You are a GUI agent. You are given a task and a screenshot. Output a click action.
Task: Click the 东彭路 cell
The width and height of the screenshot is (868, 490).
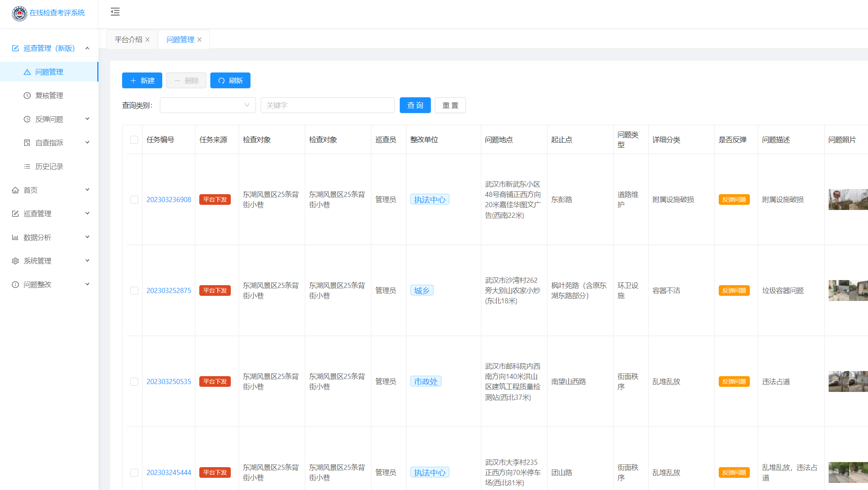[562, 200]
